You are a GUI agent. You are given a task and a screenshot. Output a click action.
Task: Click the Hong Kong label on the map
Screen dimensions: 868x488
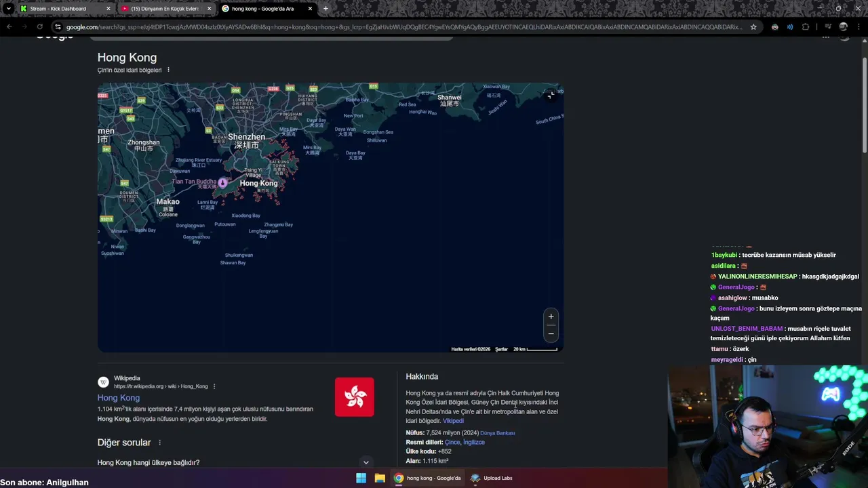pyautogui.click(x=258, y=183)
